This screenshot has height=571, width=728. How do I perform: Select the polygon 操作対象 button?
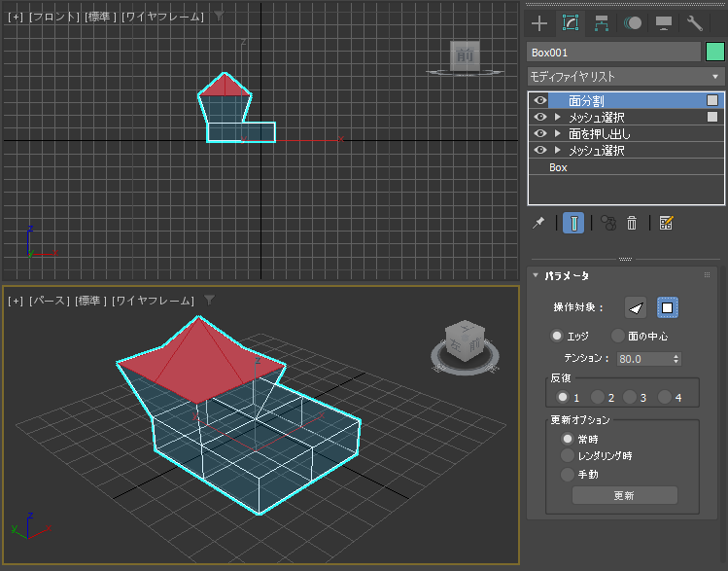click(x=667, y=307)
